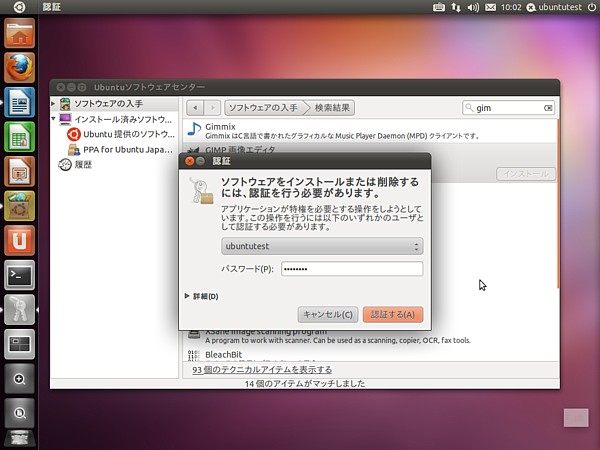Select the BleachBit result row

[370, 355]
